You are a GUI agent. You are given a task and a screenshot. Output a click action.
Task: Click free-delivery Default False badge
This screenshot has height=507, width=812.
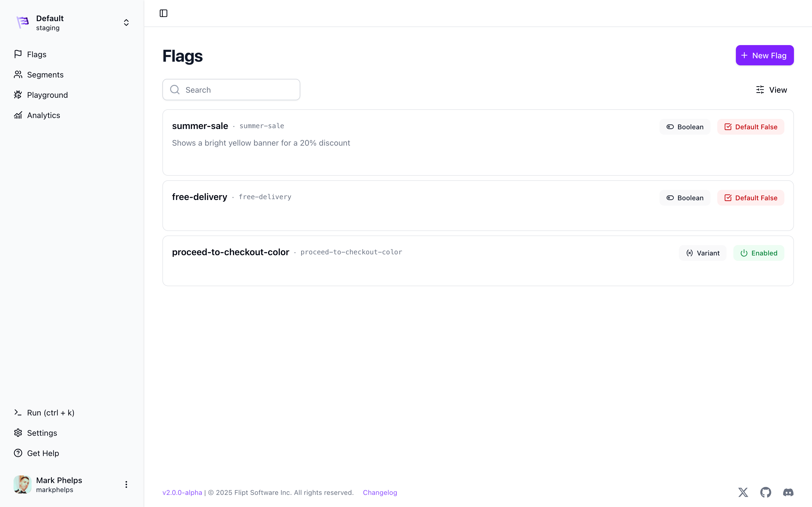click(751, 198)
